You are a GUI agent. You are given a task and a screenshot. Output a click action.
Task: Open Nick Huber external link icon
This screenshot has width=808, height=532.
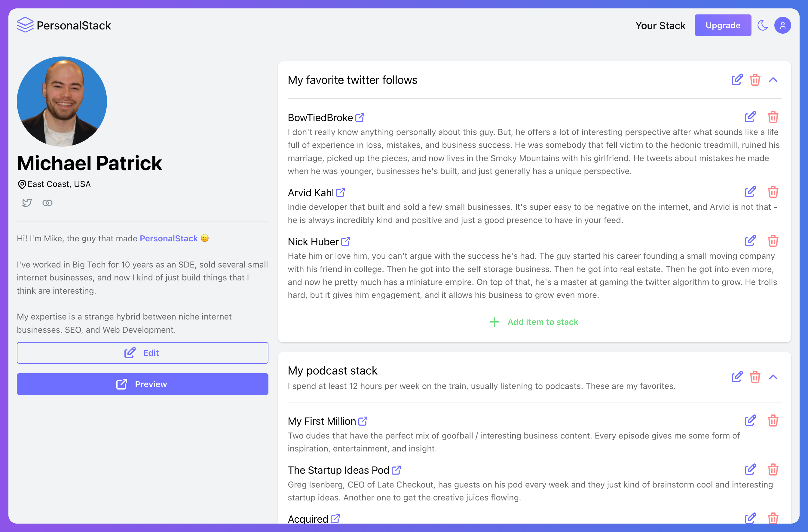click(x=346, y=241)
